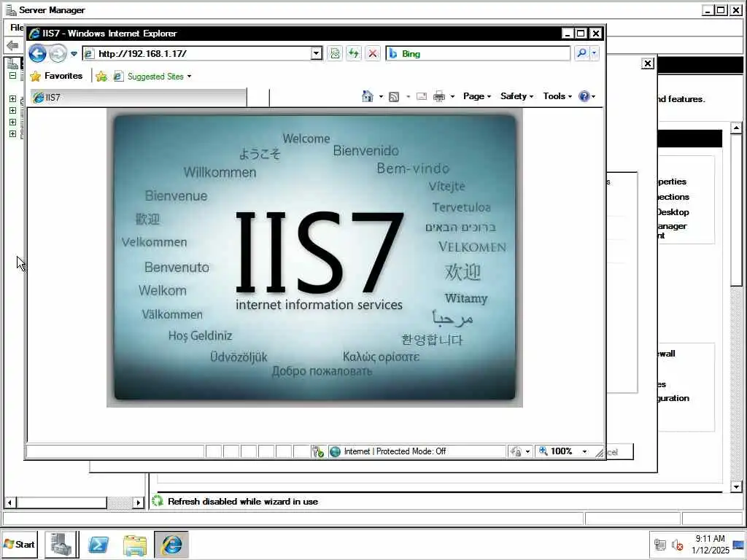747x560 pixels.
Task: Refresh the page with the green arrows
Action: click(354, 53)
